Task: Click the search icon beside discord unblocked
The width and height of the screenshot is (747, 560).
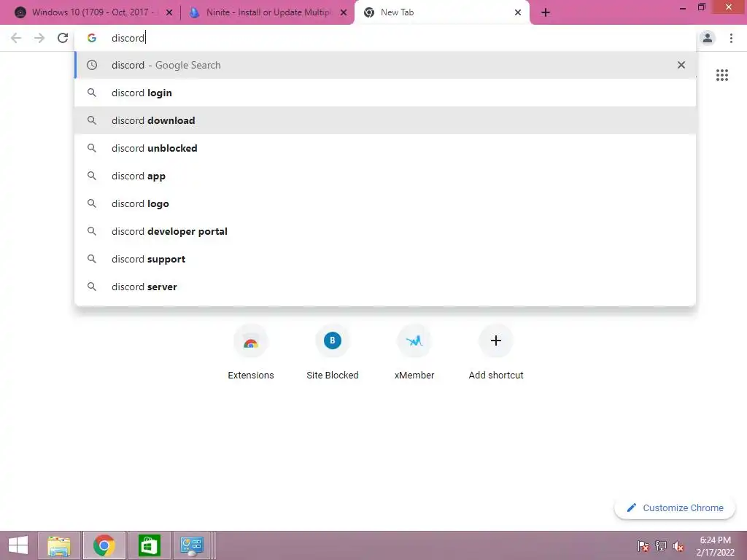Action: [x=92, y=148]
